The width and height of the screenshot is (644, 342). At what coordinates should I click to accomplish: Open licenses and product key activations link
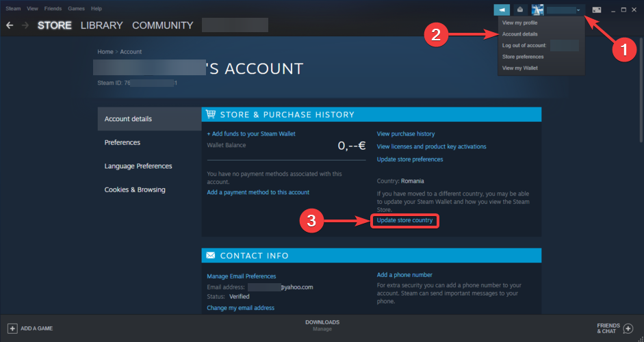tap(432, 146)
